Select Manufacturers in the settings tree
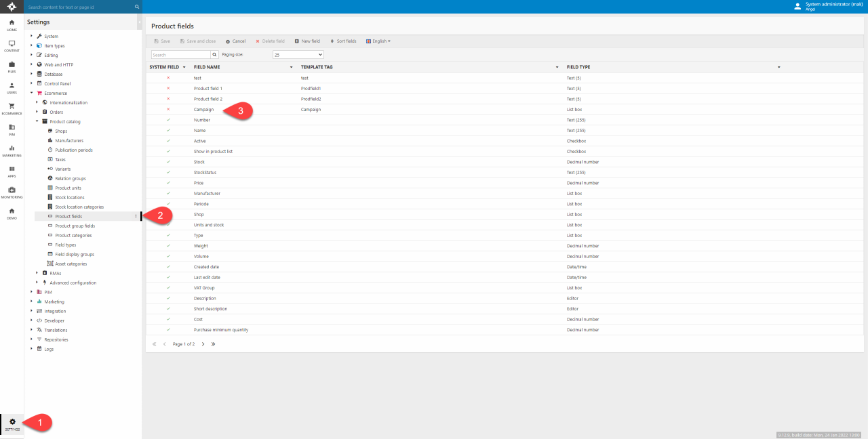The height and width of the screenshot is (439, 868). coord(69,141)
